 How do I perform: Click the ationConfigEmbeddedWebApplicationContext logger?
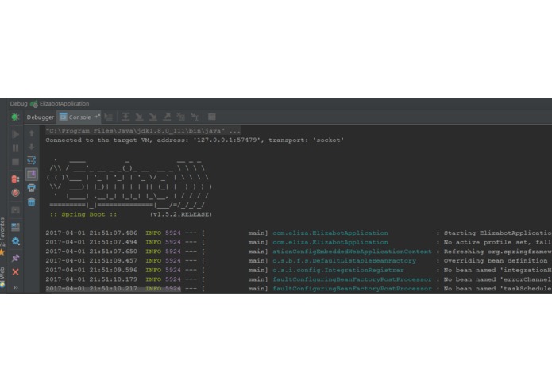[x=352, y=252]
